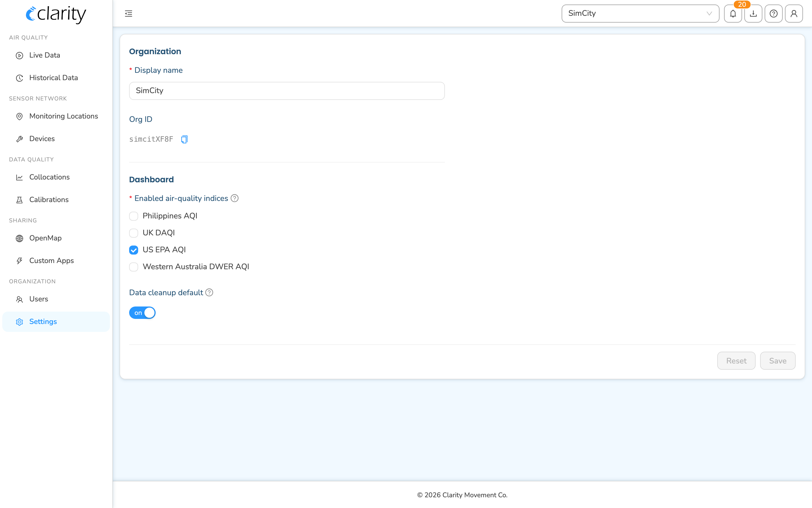812x508 pixels.
Task: Open the OpenMap page
Action: [x=56, y=238]
